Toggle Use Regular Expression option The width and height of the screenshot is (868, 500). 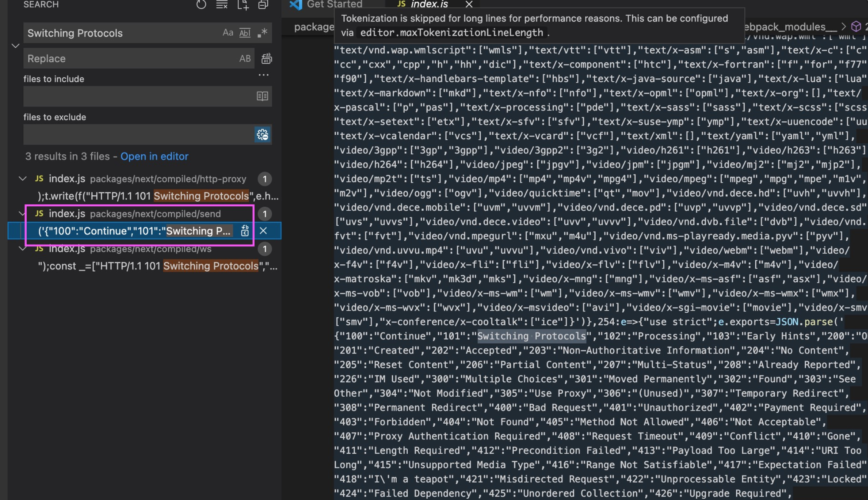click(x=262, y=33)
